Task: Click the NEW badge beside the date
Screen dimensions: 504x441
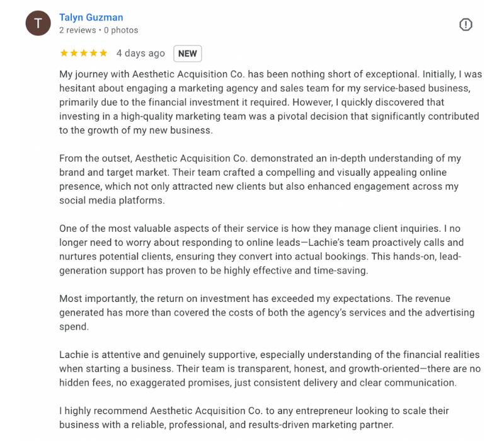Action: pyautogui.click(x=187, y=54)
